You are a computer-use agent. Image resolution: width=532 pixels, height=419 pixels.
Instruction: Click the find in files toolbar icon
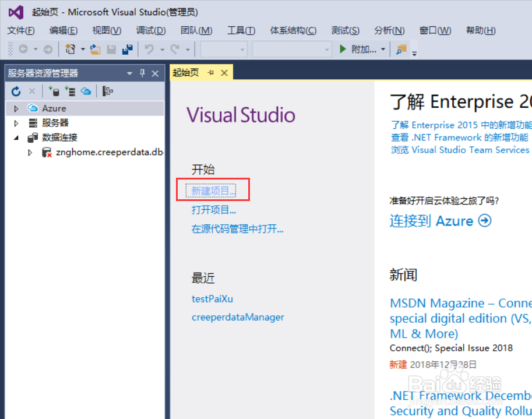[401, 50]
